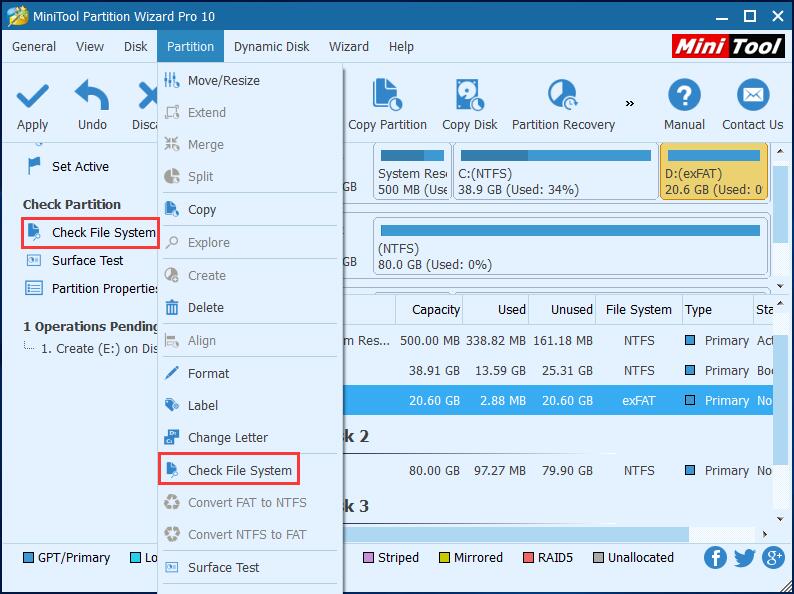Click partition list scrollbar down arrow
The width and height of the screenshot is (794, 594).
[780, 519]
